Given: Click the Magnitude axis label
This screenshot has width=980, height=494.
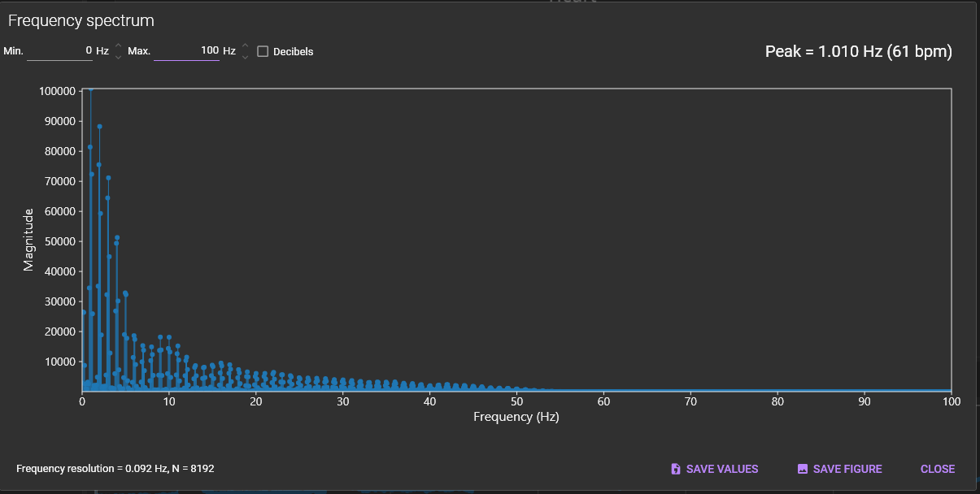Looking at the screenshot, I should pos(28,240).
